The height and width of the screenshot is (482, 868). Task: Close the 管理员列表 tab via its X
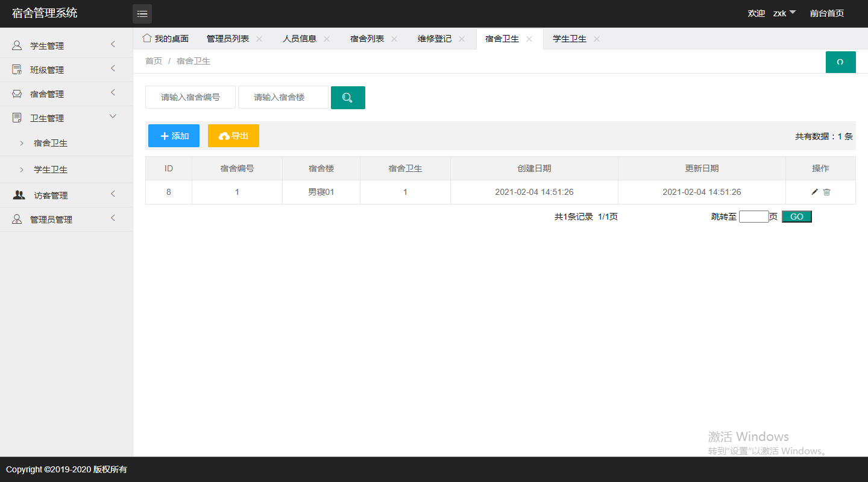pos(259,39)
